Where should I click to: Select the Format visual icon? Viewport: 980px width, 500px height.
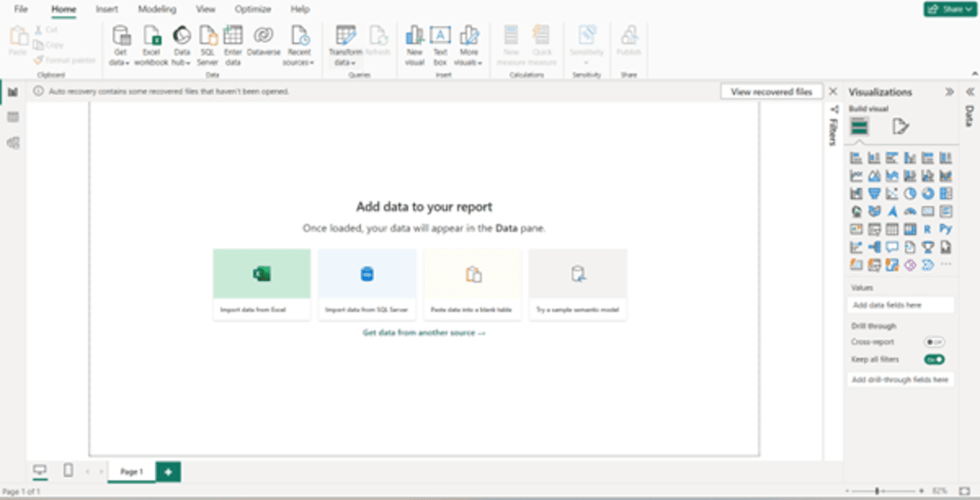(x=900, y=127)
